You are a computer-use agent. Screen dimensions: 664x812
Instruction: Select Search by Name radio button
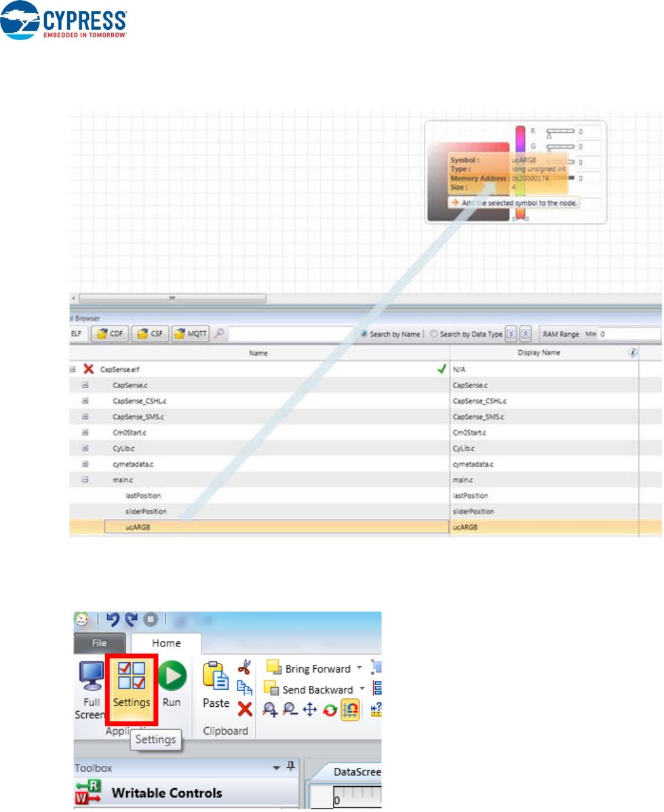pos(365,334)
